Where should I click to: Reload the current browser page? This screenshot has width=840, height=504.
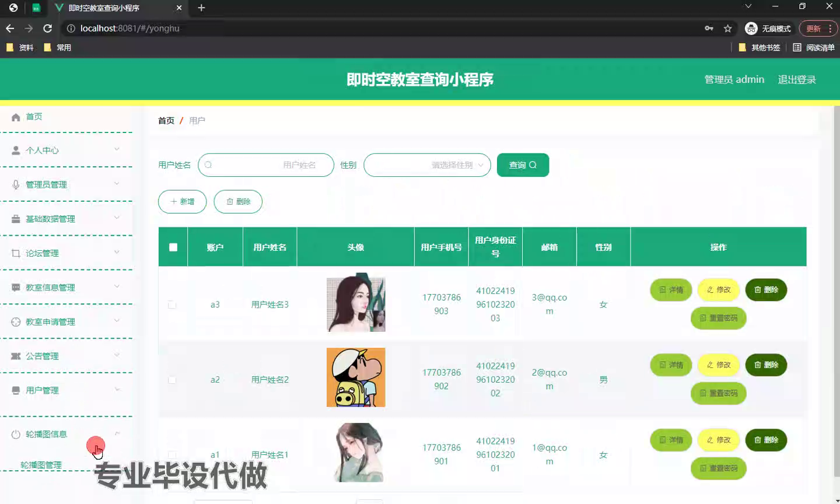48,28
